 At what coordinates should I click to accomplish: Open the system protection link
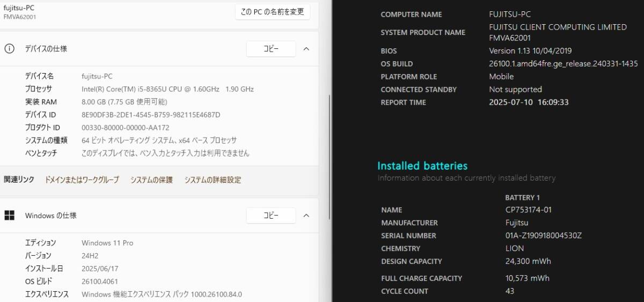151,180
